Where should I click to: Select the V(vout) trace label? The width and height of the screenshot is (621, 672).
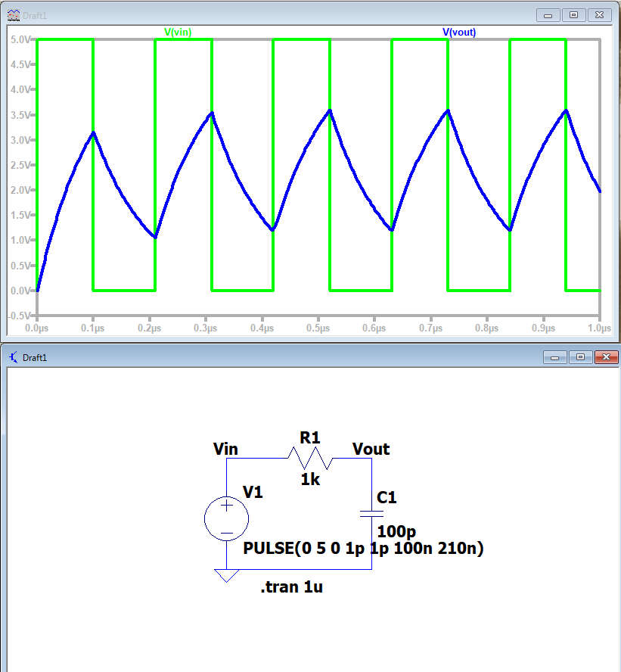[x=459, y=32]
